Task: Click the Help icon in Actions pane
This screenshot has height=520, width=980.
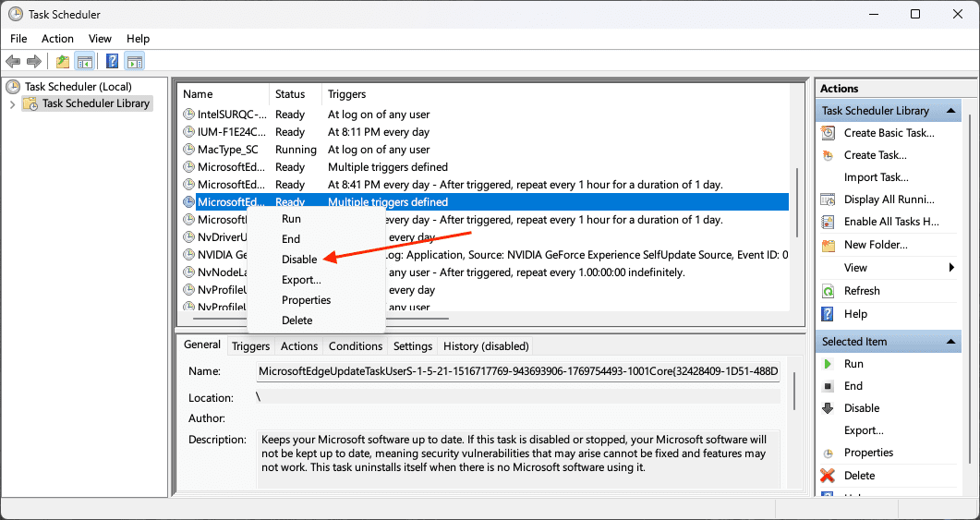Action: click(829, 314)
